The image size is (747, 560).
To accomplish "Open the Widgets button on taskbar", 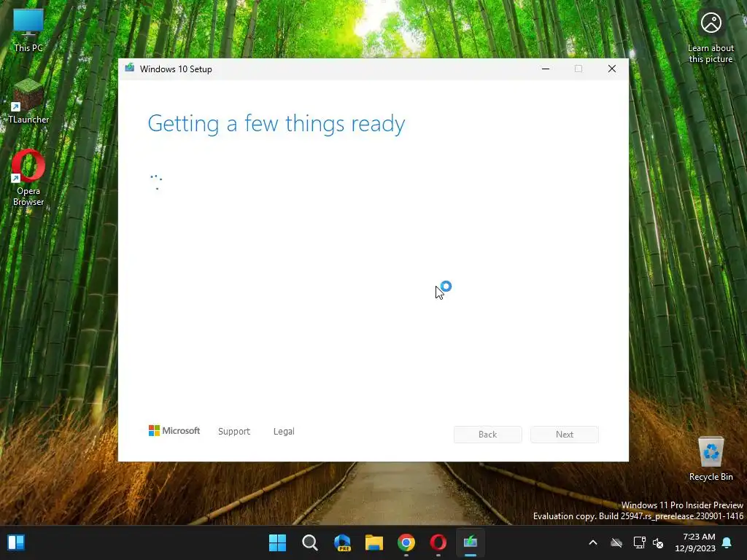I will (16, 542).
